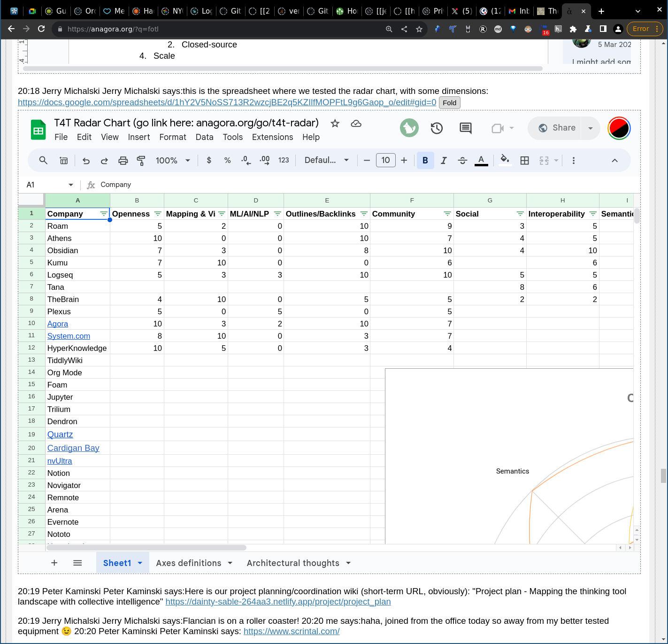Image resolution: width=668 pixels, height=644 pixels.
Task: Click the spreadsheet search magnifier icon
Action: pos(43,161)
